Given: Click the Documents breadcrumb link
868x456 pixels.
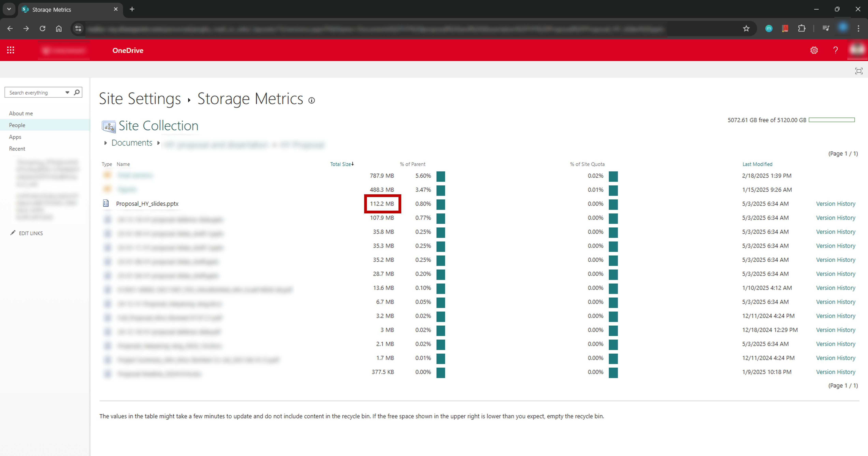Looking at the screenshot, I should click(x=132, y=143).
